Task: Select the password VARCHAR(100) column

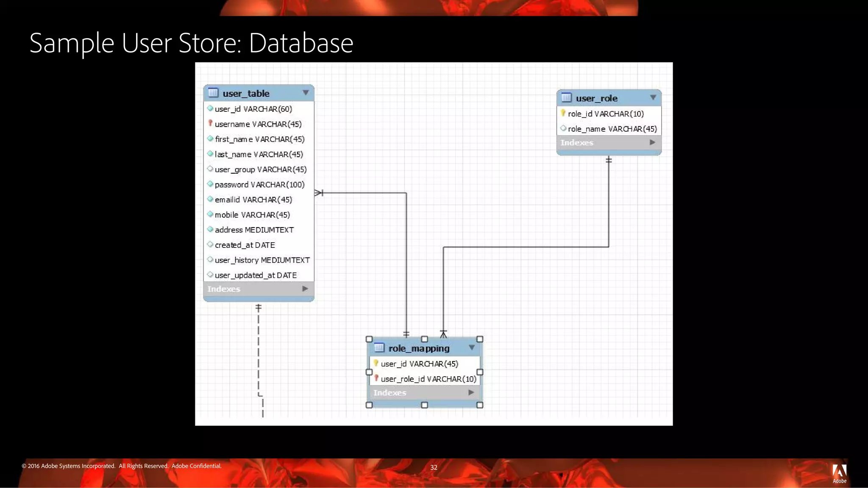Action: pyautogui.click(x=259, y=185)
